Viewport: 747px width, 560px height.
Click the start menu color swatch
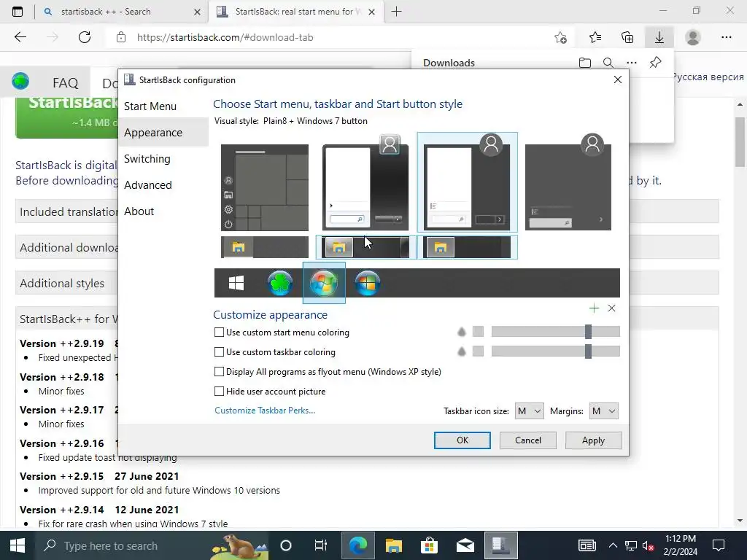[x=478, y=332]
